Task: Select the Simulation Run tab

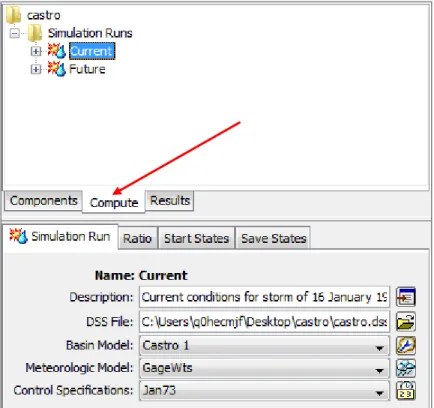Action: pos(60,237)
